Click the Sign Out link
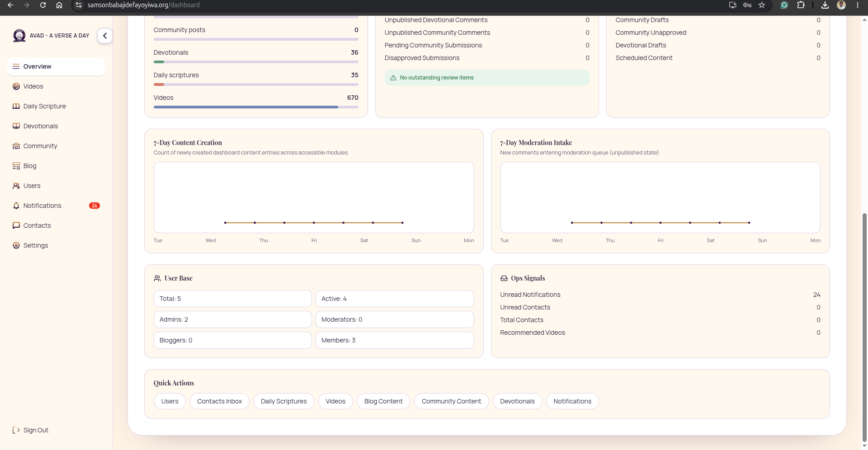 (x=30, y=430)
